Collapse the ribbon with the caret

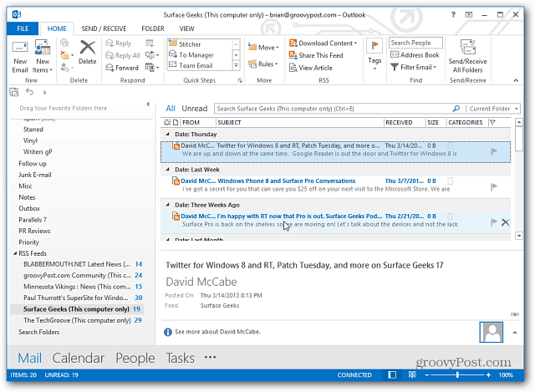click(516, 80)
